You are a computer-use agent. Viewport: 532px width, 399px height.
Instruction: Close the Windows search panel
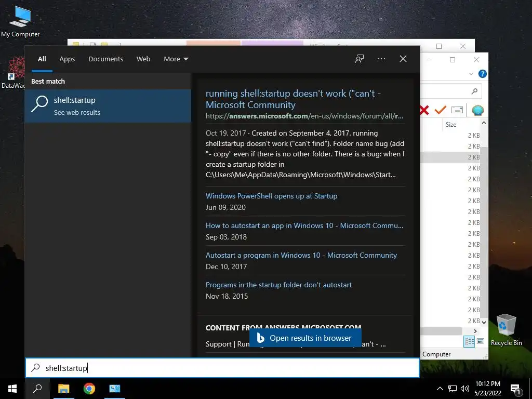[x=403, y=59]
